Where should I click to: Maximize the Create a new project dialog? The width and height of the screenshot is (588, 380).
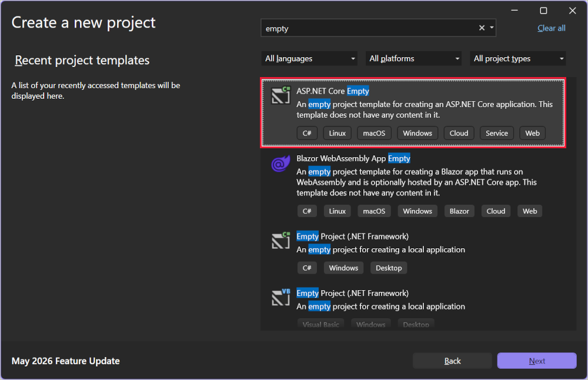click(543, 11)
